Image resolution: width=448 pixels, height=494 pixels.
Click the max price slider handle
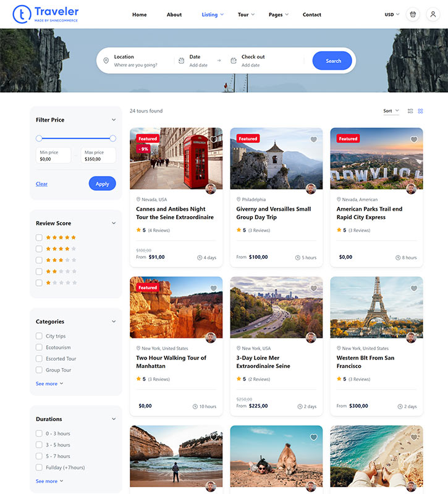[112, 138]
